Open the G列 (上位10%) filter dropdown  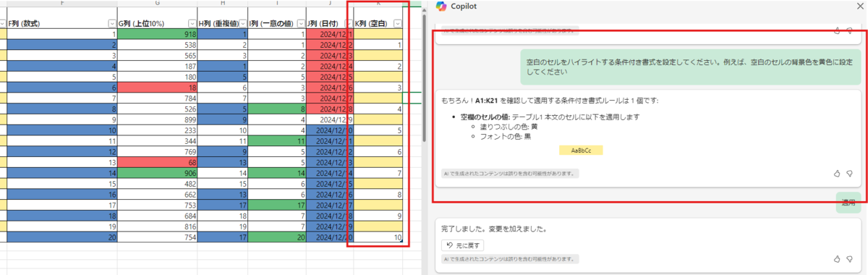192,24
